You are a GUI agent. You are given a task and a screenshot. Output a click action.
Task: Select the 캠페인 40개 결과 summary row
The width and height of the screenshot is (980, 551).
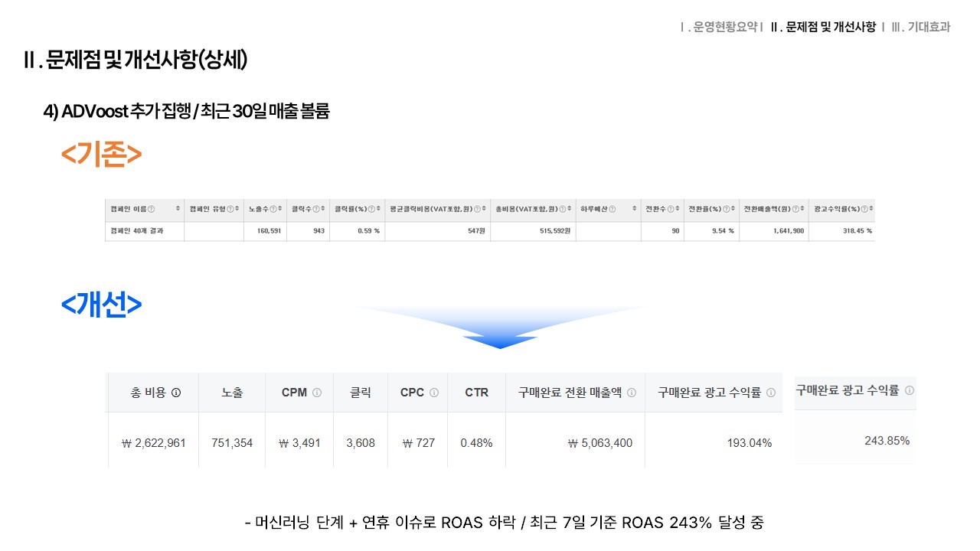point(138,230)
